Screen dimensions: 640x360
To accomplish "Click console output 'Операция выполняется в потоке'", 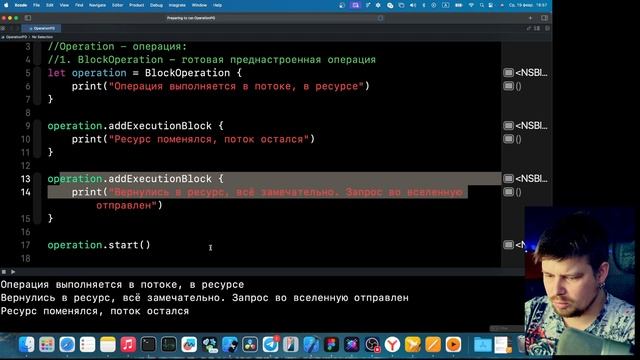I will pyautogui.click(x=122, y=284).
